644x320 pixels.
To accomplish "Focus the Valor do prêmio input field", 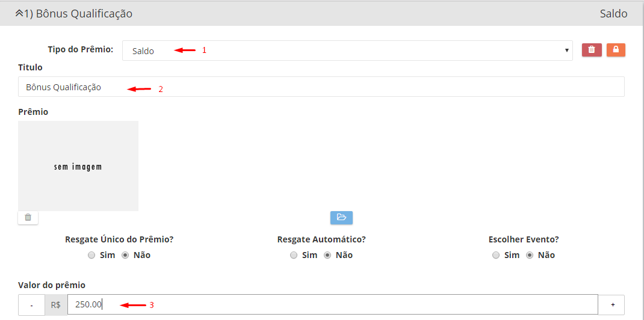I will point(332,304).
